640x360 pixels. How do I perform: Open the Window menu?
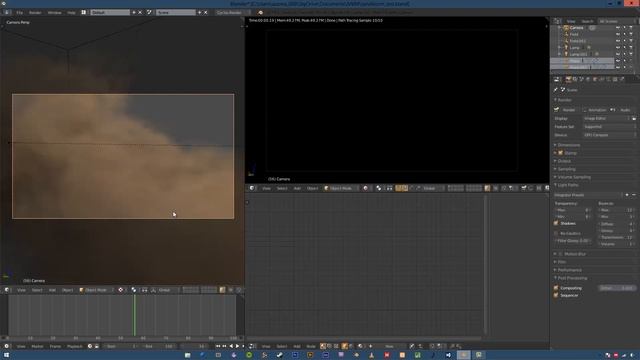coord(54,13)
